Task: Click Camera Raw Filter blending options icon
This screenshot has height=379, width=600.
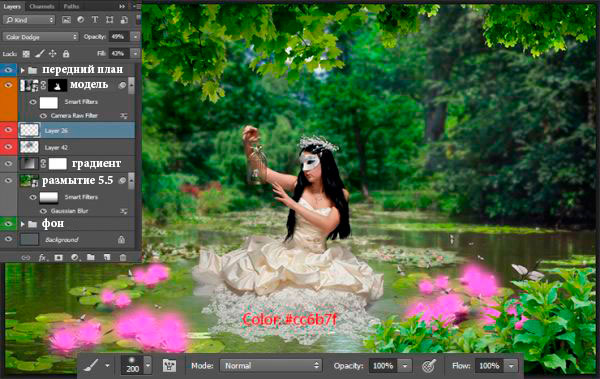Action: tap(124, 116)
